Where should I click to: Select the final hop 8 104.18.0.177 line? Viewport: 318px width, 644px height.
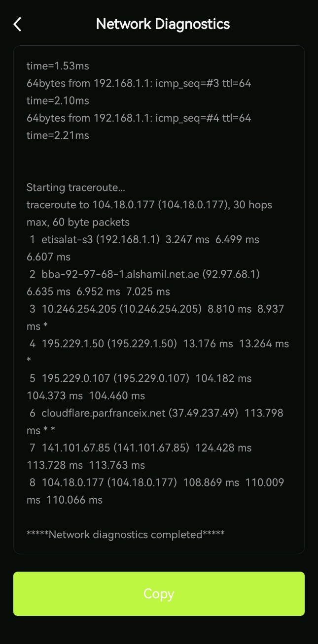pos(156,491)
